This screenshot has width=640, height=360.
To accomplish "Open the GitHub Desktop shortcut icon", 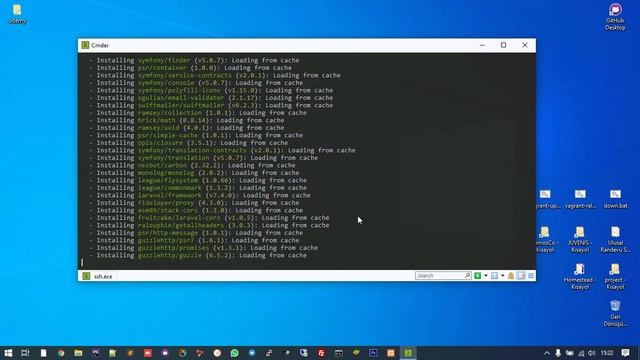I will (x=615, y=17).
